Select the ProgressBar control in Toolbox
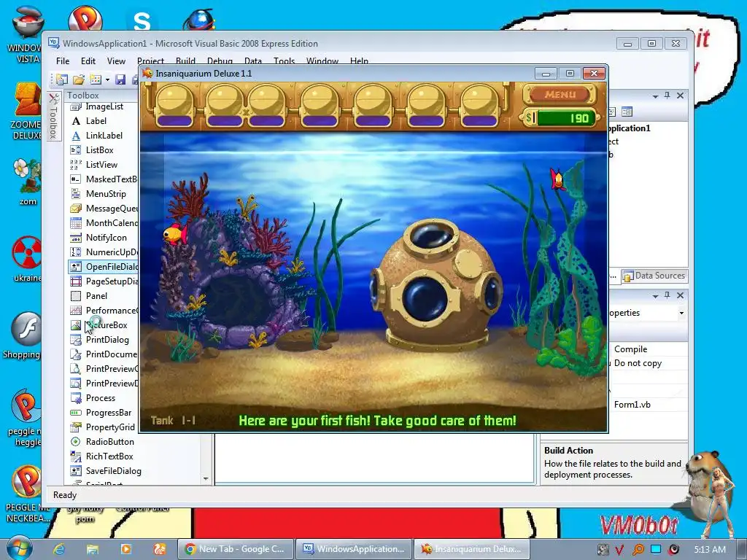This screenshot has width=747, height=560. [x=104, y=413]
